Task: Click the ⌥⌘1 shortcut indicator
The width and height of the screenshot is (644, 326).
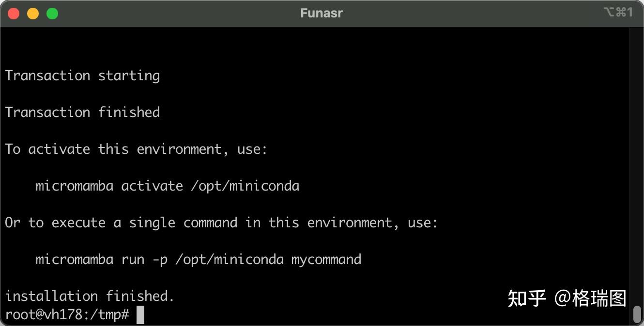Action: [x=618, y=12]
